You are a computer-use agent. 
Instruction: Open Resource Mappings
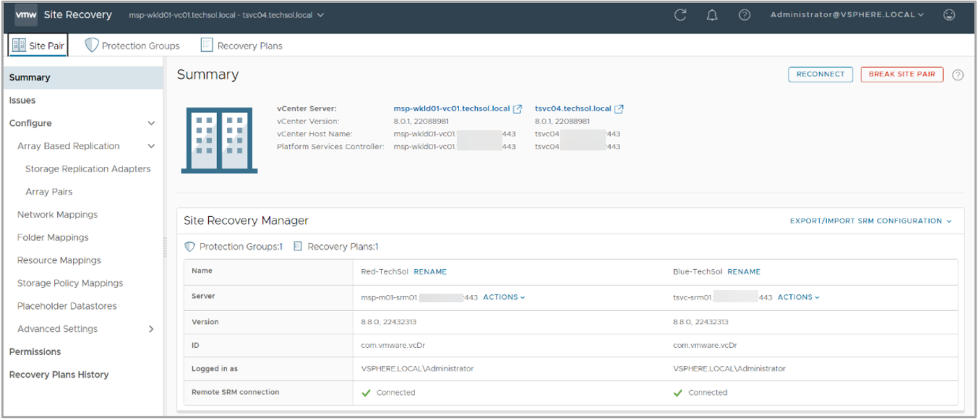click(59, 260)
